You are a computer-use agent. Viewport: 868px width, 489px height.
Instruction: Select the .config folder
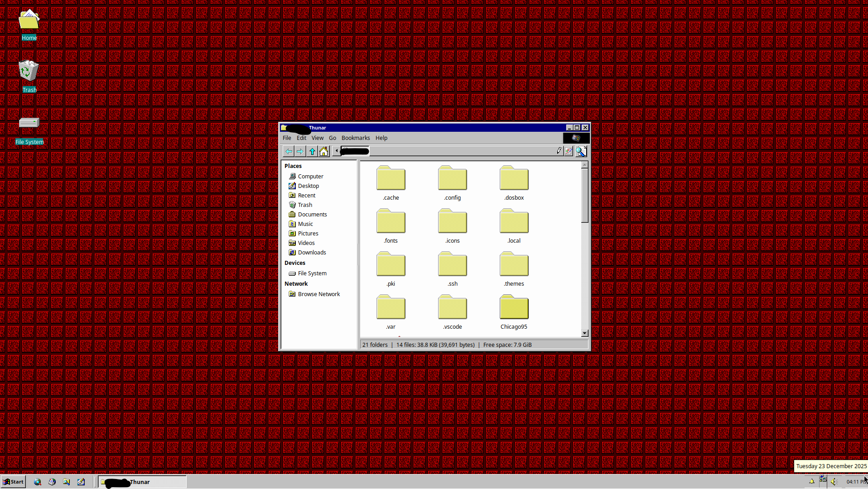pyautogui.click(x=453, y=183)
